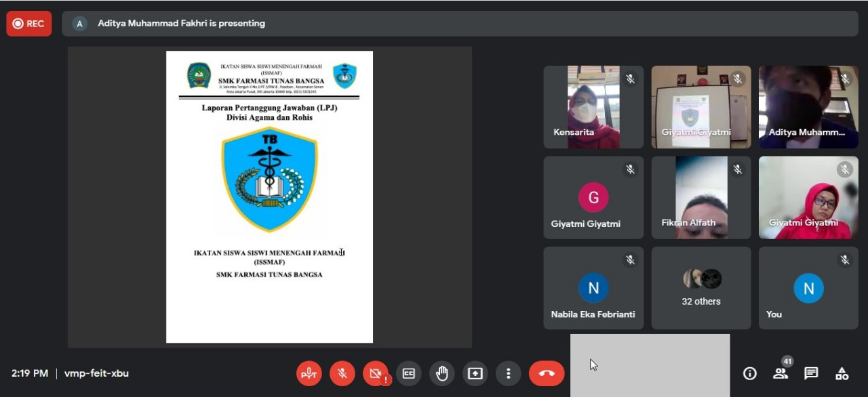868x397 pixels.
Task: Turn on the camera
Action: point(375,373)
